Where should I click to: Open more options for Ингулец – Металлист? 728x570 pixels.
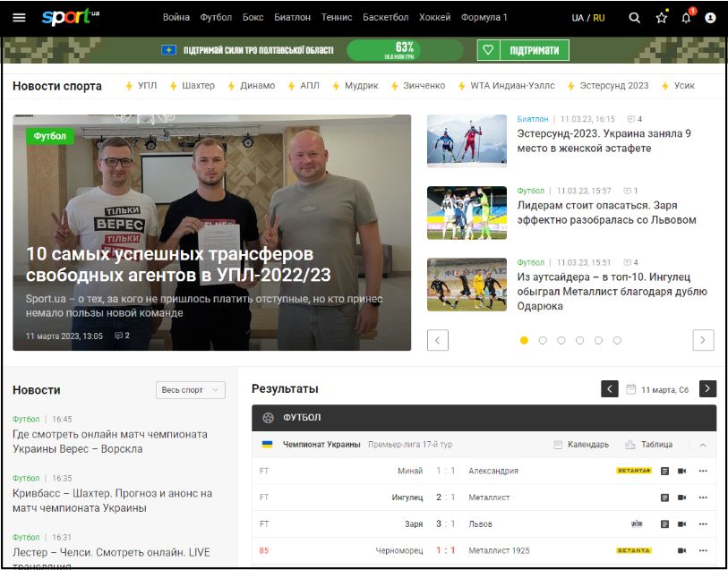tap(703, 498)
